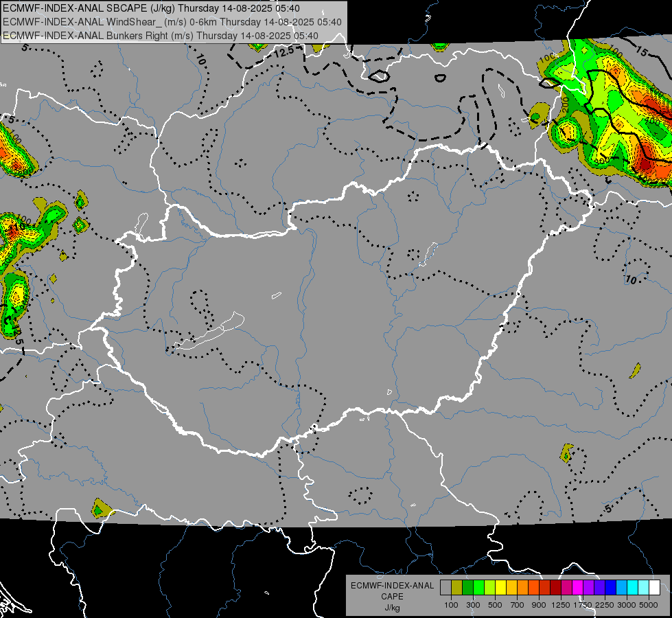Click the 5000 tick label in legend
672x618 pixels.
coord(649,605)
